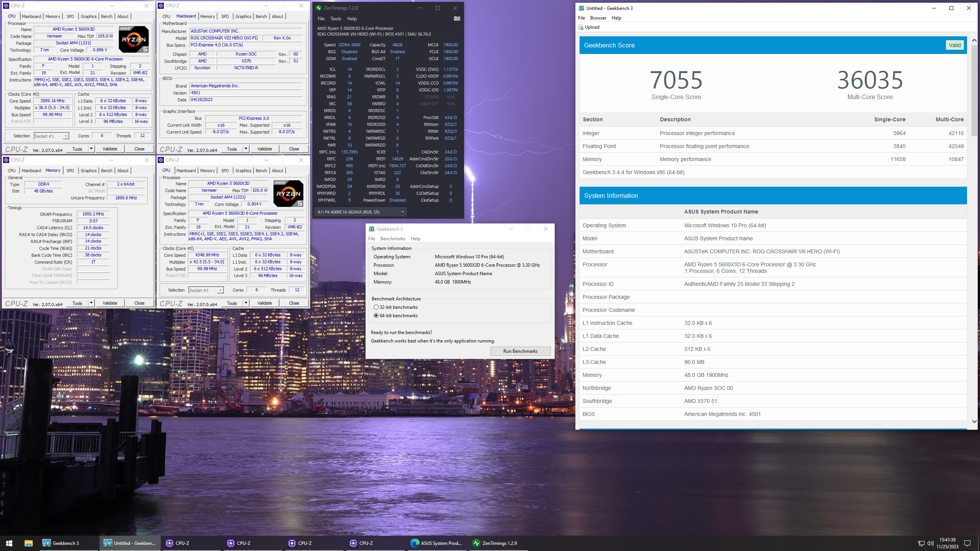980x551 pixels.
Task: Open About tab in bottom-right CPU-Z
Action: 278,170
